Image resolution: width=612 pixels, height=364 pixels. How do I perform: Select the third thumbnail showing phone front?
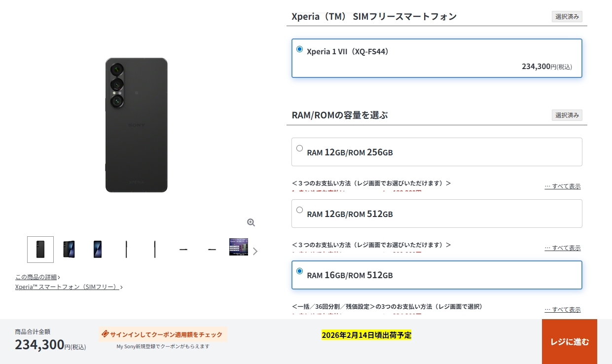98,250
